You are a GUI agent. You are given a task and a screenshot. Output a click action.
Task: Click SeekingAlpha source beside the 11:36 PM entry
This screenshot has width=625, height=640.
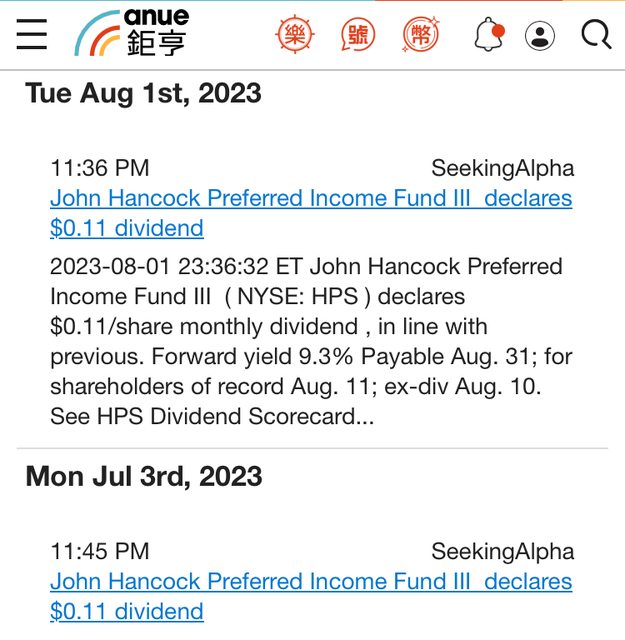pyautogui.click(x=502, y=168)
